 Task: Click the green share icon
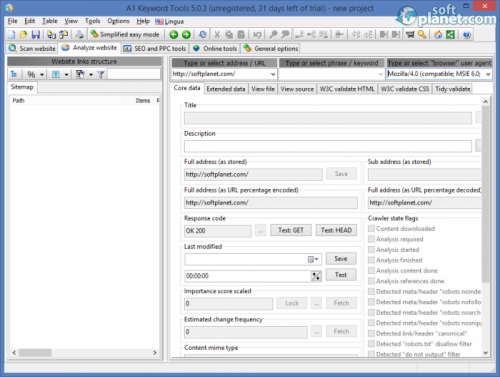(450, 35)
